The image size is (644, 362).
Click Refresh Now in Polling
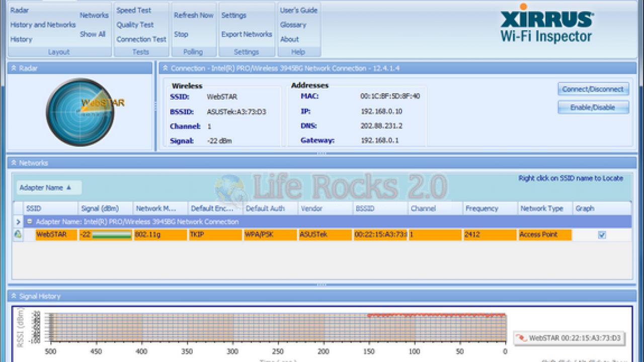click(x=194, y=15)
